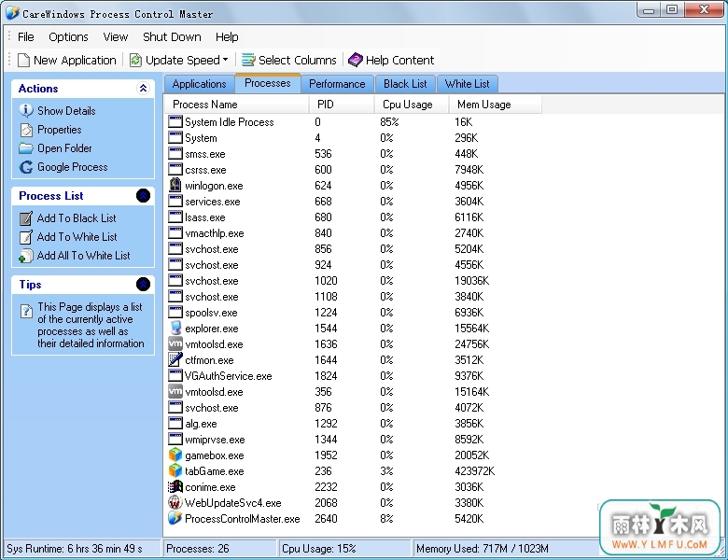Click the Select Columns icon
The image size is (728, 560).
point(248,61)
